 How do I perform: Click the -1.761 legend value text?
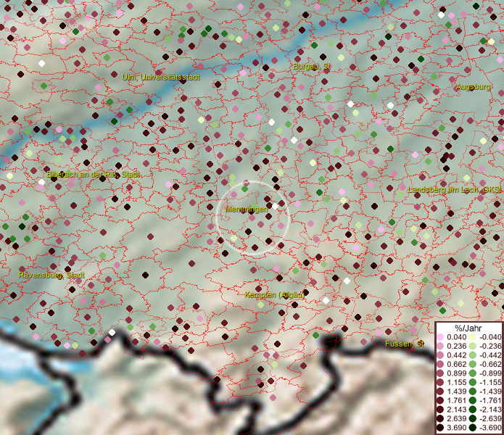coord(489,401)
